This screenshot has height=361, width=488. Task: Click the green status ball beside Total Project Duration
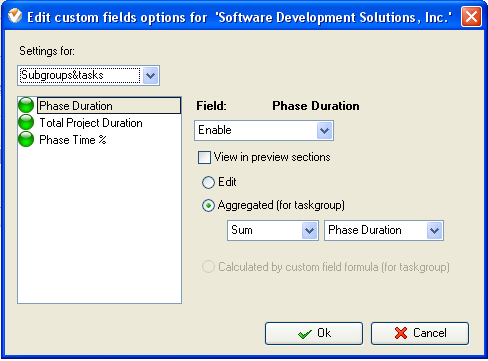pos(26,122)
